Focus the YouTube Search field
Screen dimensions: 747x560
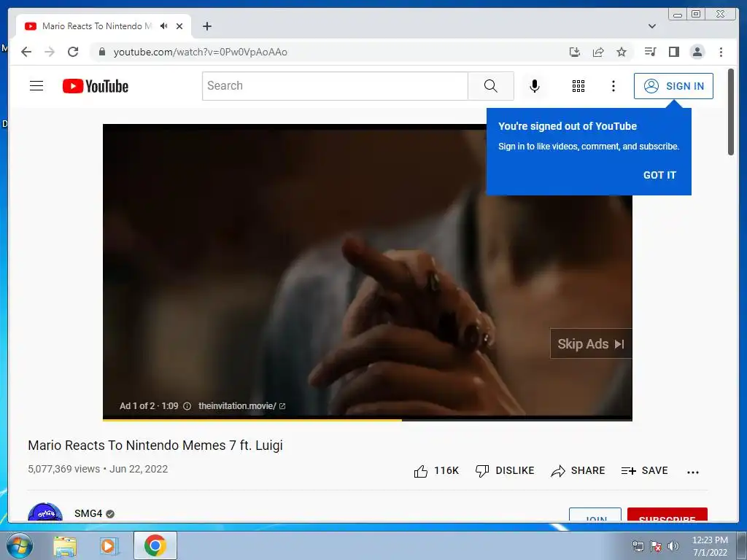tap(335, 86)
